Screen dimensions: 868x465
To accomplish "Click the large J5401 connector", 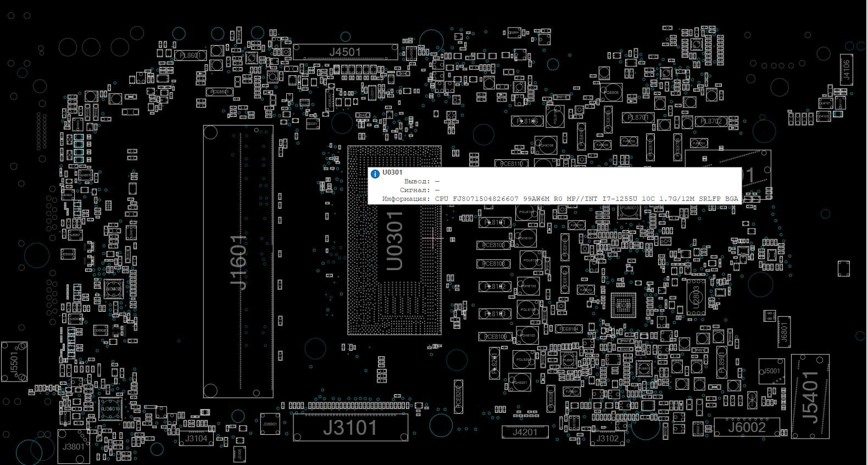I will click(810, 396).
